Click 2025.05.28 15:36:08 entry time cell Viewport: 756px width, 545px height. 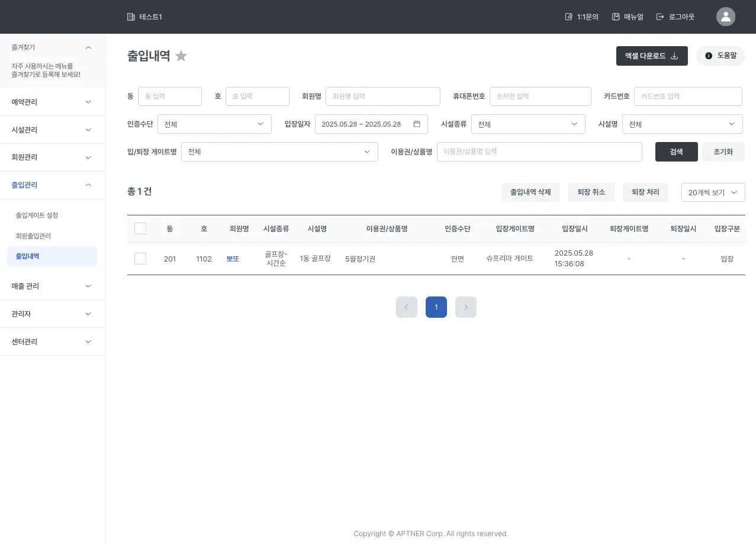coord(574,259)
